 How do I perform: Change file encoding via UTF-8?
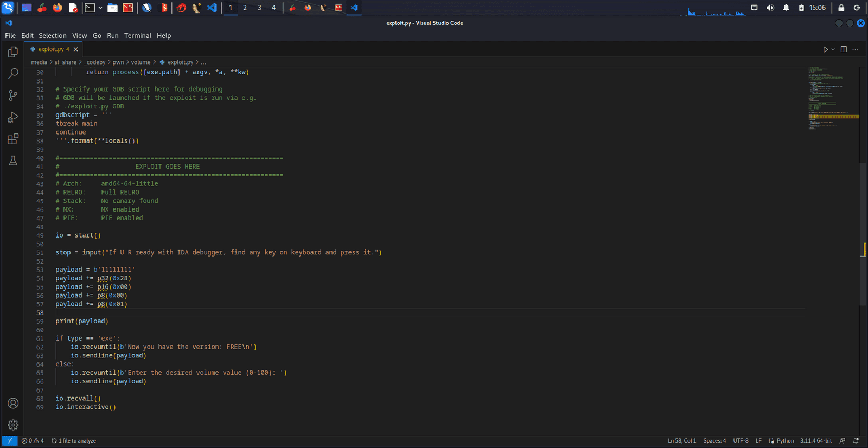(741, 441)
